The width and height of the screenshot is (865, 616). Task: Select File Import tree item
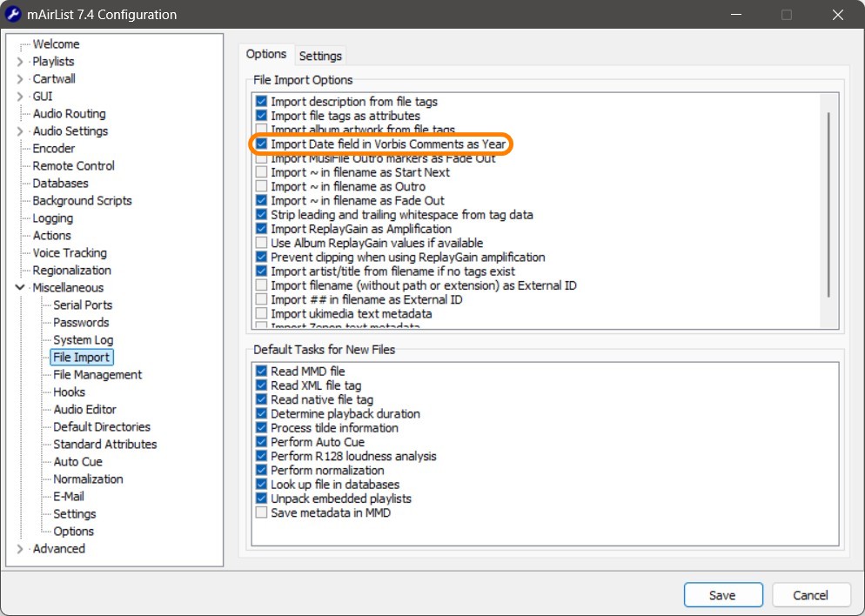(82, 358)
